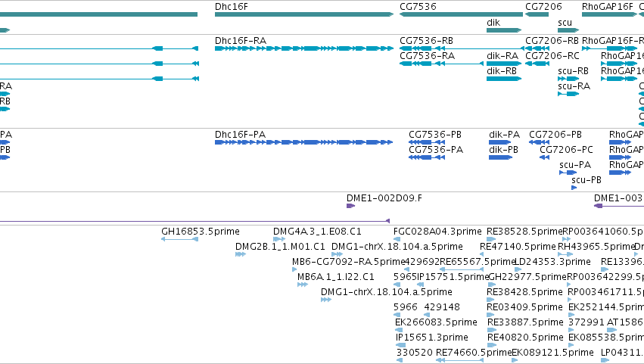
Task: Select the CG7206 gene label
Action: click(543, 7)
